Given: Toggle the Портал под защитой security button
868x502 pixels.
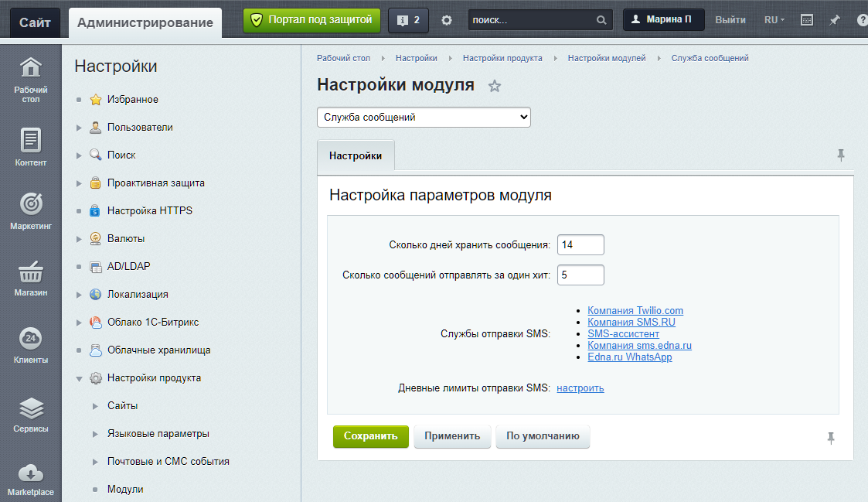Looking at the screenshot, I should pyautogui.click(x=311, y=20).
